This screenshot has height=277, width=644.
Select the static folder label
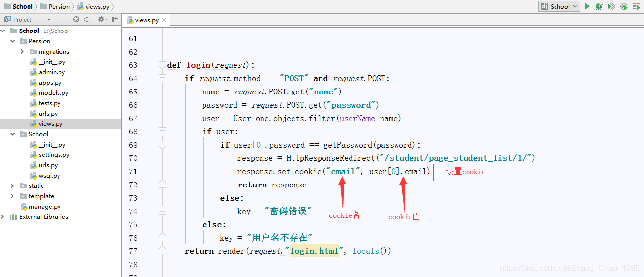(36, 185)
